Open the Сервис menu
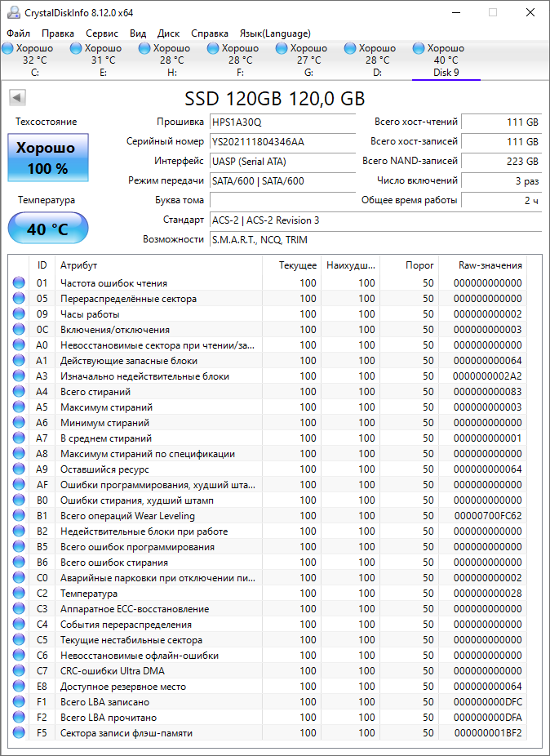Viewport: 550px width, 756px height. (102, 33)
